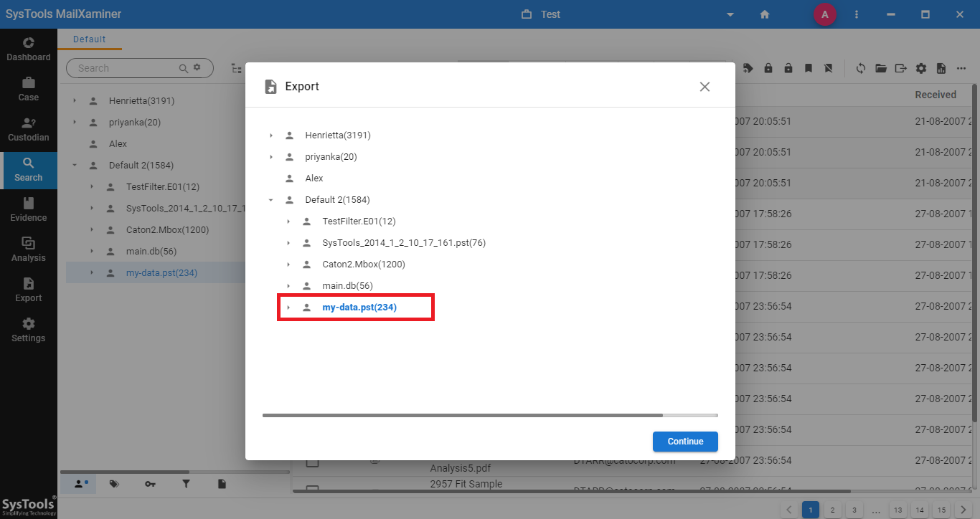Click the open folder icon in the toolbar

(x=881, y=68)
